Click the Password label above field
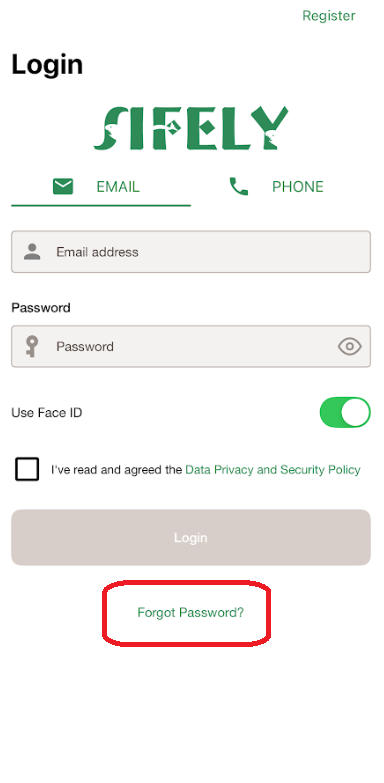 (x=40, y=308)
